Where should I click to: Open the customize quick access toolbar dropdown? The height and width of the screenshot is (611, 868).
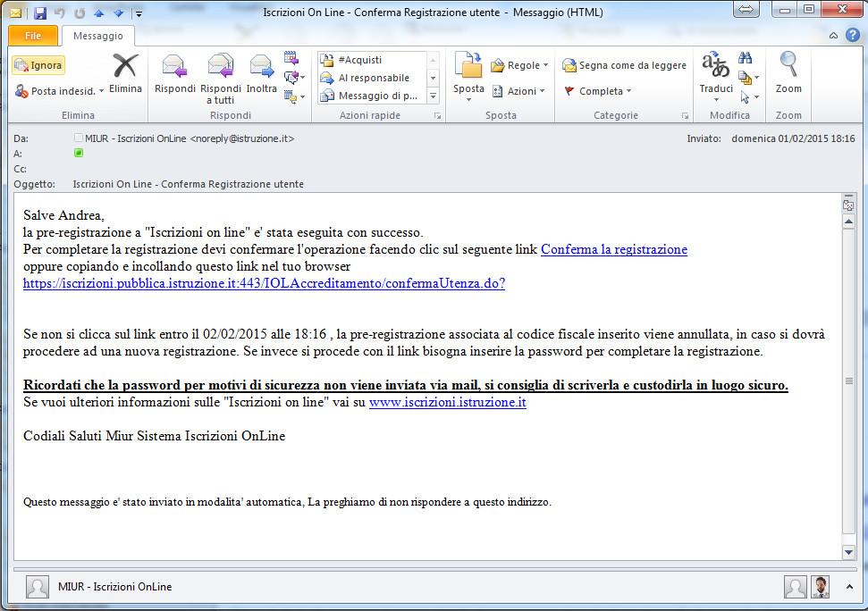pyautogui.click(x=139, y=13)
